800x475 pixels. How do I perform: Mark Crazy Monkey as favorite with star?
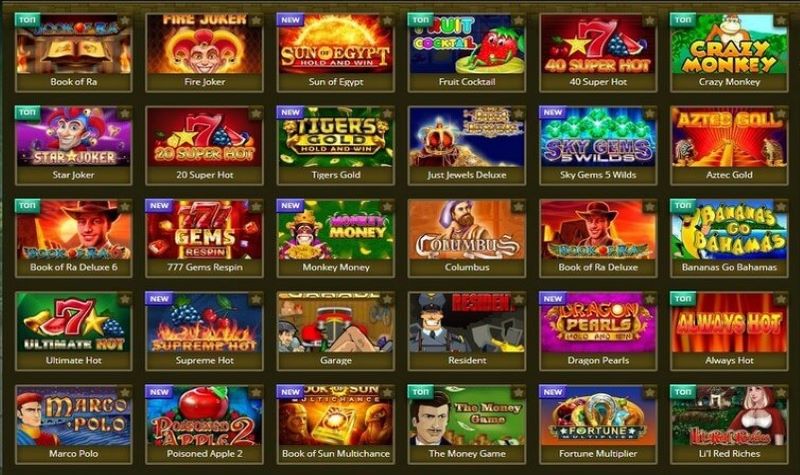click(x=781, y=20)
